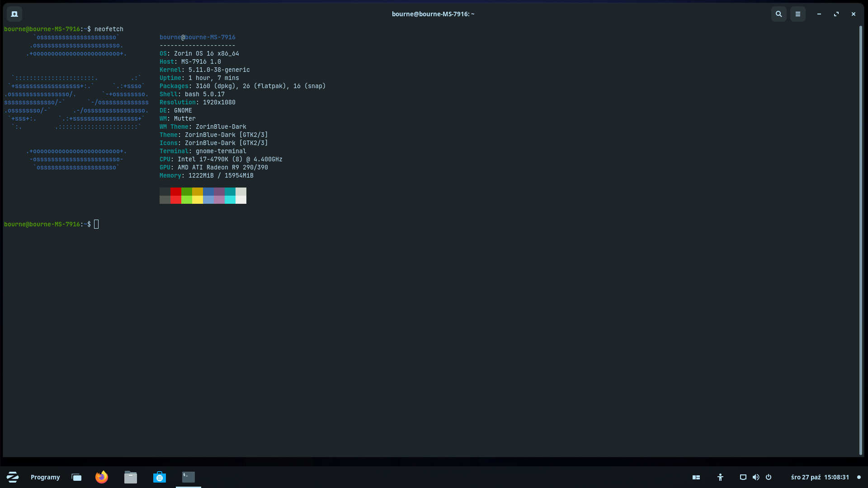Screen dimensions: 868x488
Task: Open the terminal hamburger menu
Action: 797,14
